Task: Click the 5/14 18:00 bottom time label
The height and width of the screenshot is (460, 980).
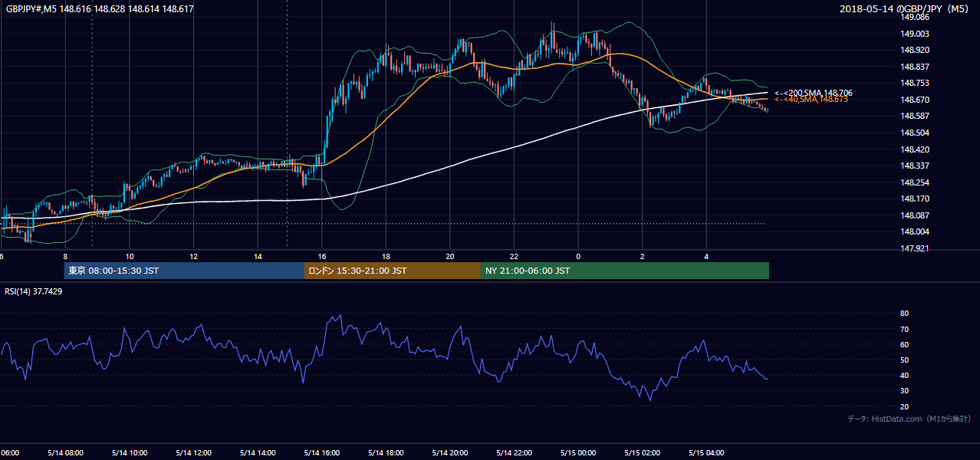Action: [x=386, y=453]
